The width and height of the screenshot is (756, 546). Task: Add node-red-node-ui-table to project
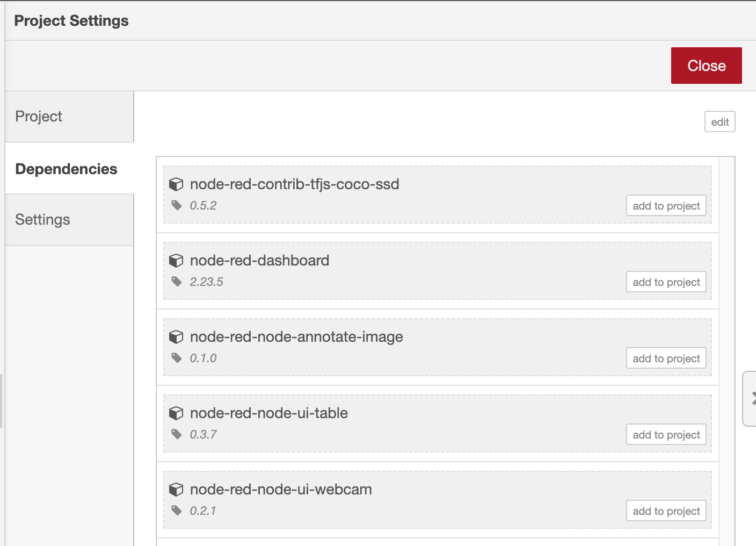click(x=666, y=434)
